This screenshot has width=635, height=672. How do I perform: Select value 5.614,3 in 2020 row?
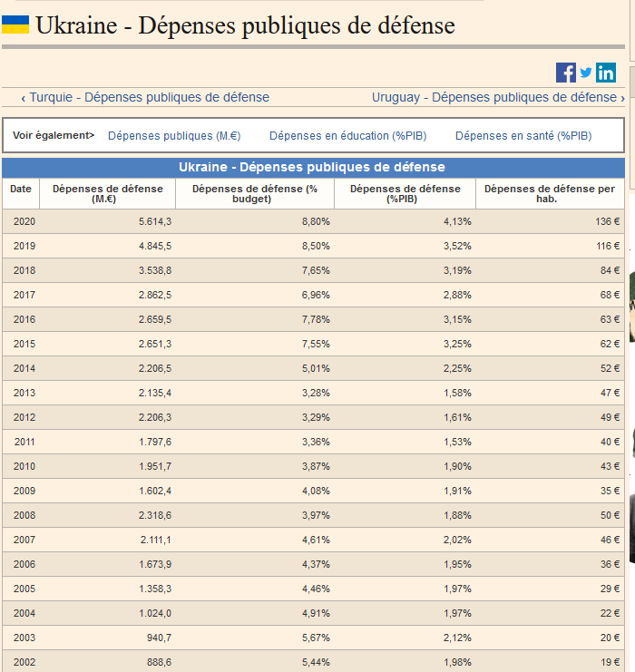pyautogui.click(x=108, y=221)
